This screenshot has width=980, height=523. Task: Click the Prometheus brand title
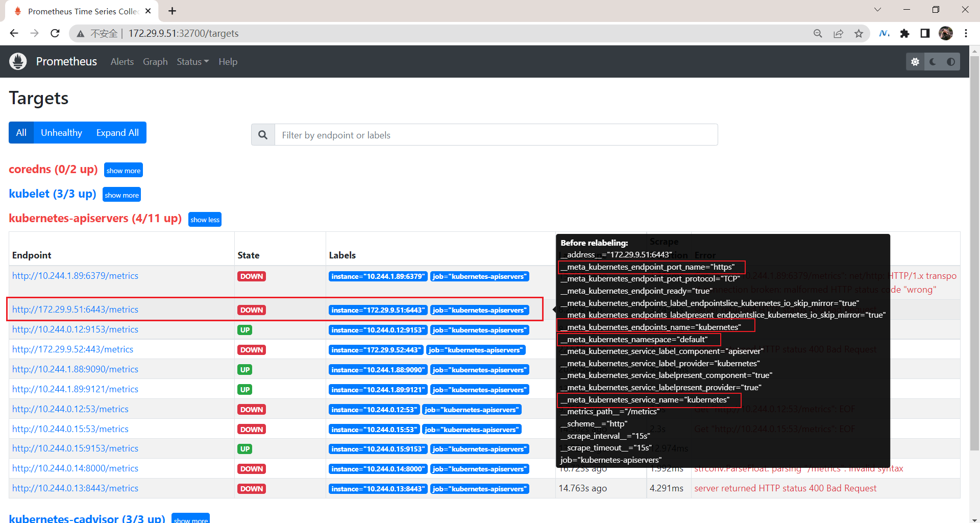coord(66,61)
